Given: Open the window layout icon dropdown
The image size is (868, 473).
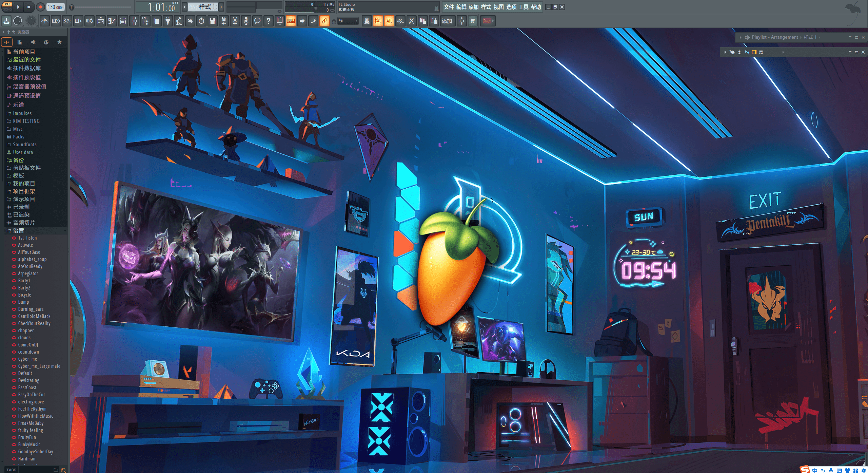Looking at the screenshot, I should click(280, 21).
